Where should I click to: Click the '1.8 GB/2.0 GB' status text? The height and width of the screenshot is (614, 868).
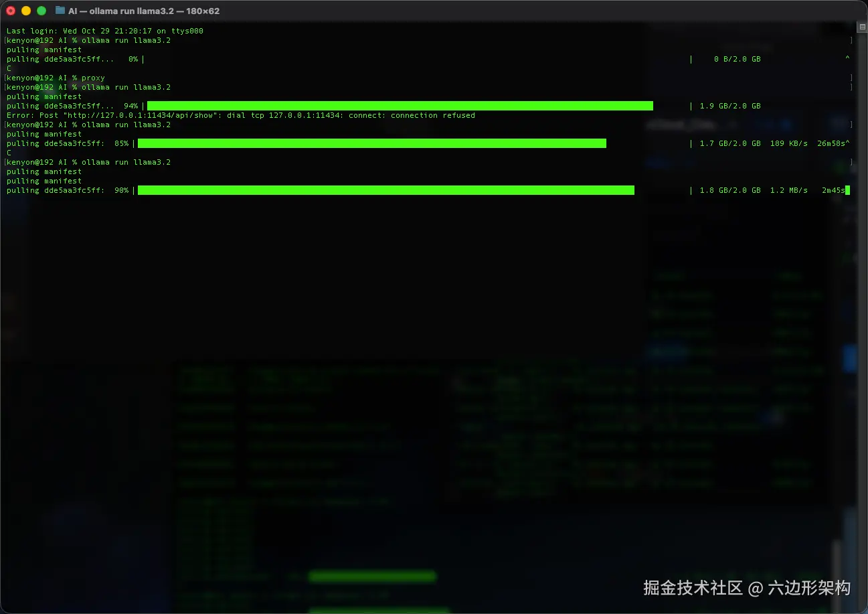click(730, 190)
